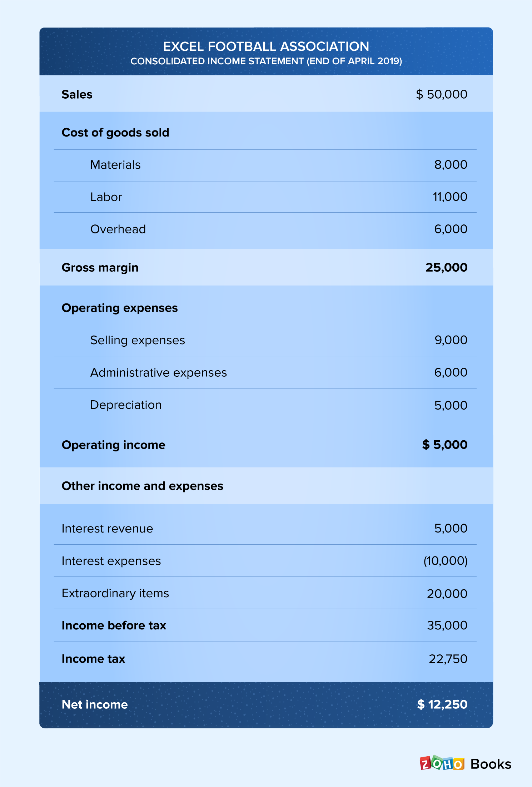
Task: Click the Consolidated Income Statement subtitle
Action: 266,61
